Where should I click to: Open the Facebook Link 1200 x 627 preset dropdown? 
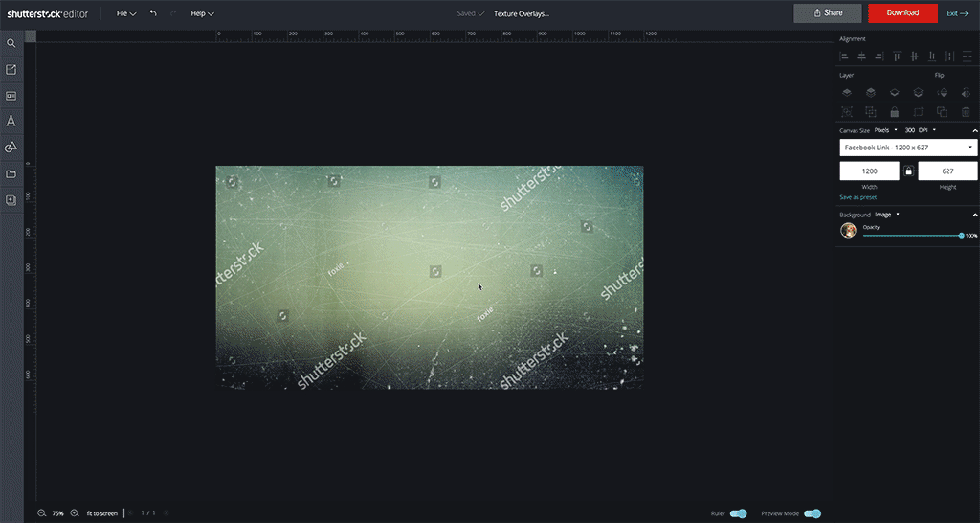(909, 148)
